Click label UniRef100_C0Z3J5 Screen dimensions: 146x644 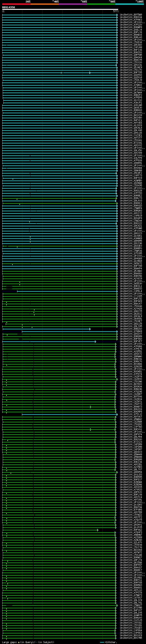tap(131, 620)
